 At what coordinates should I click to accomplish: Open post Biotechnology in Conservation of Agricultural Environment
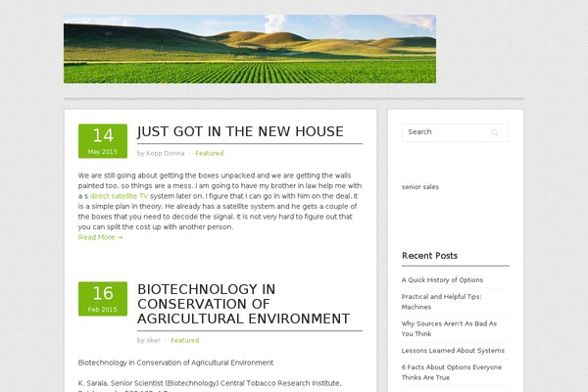(x=243, y=304)
